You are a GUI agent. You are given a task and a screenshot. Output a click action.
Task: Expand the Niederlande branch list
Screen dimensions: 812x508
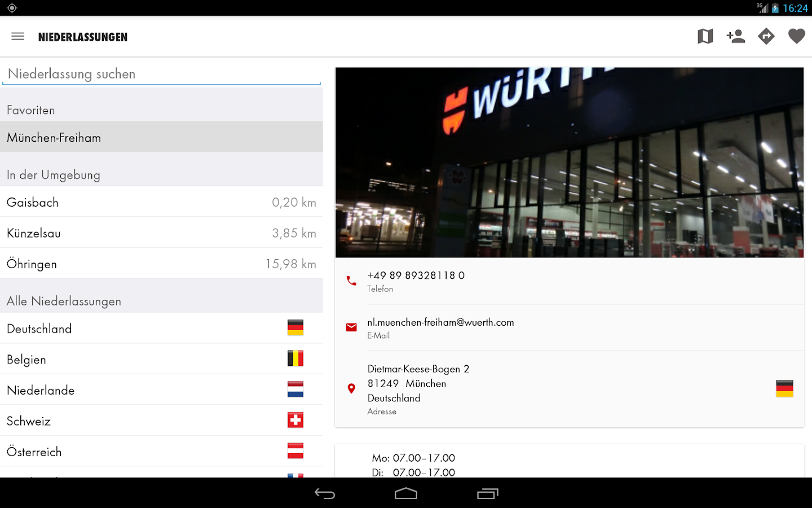(x=161, y=390)
